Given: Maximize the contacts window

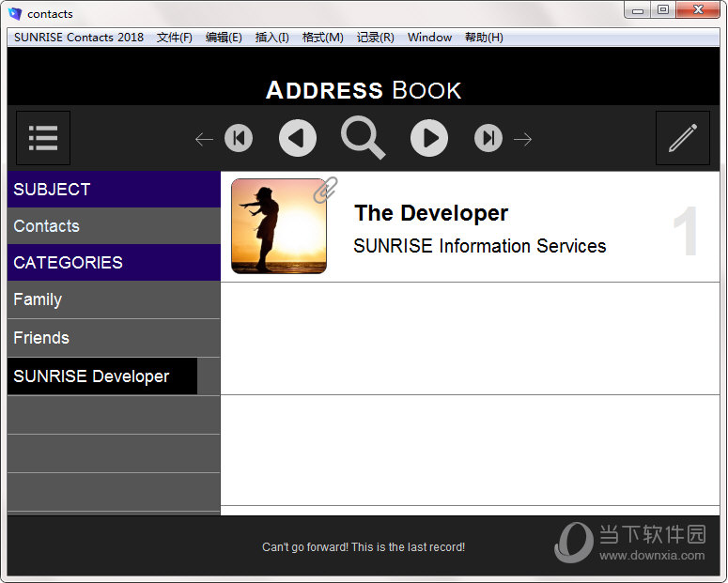Looking at the screenshot, I should [x=663, y=9].
